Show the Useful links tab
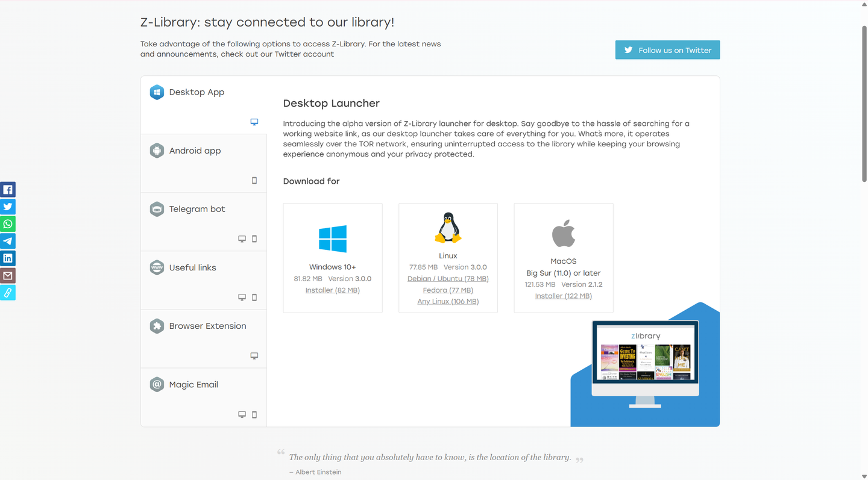The height and width of the screenshot is (480, 868). coord(204,280)
